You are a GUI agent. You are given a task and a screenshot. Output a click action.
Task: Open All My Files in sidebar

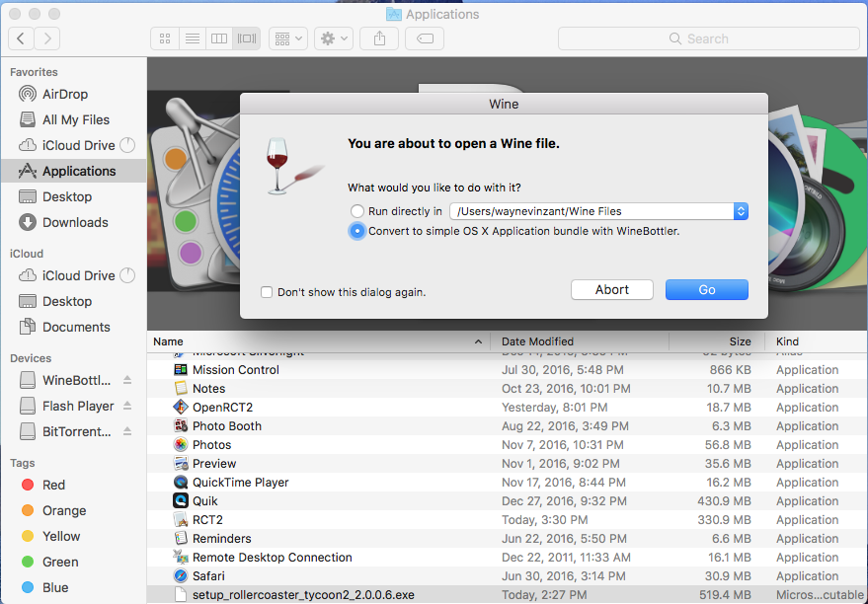pyautogui.click(x=73, y=119)
